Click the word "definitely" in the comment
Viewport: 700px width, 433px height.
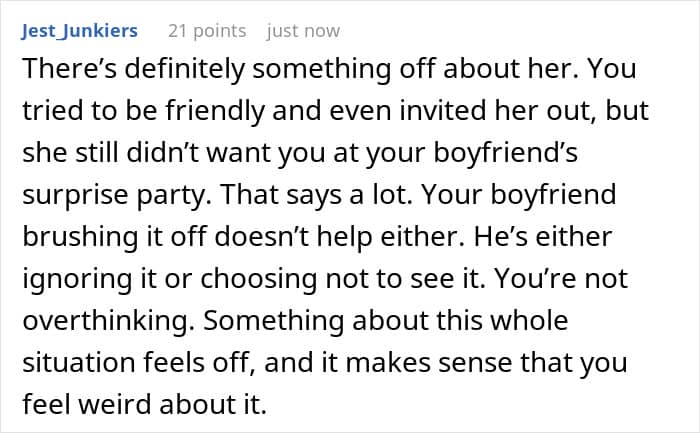[185, 69]
